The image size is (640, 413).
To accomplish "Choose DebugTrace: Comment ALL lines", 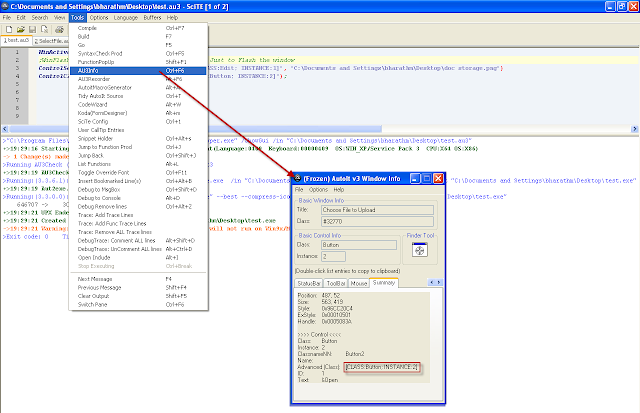I will pos(138,240).
